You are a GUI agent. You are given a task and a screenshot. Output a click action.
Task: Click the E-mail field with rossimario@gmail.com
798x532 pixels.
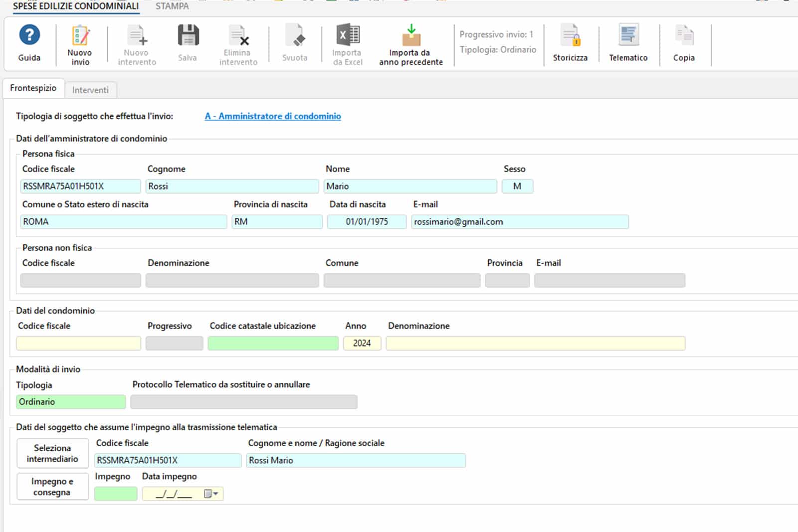pos(519,222)
